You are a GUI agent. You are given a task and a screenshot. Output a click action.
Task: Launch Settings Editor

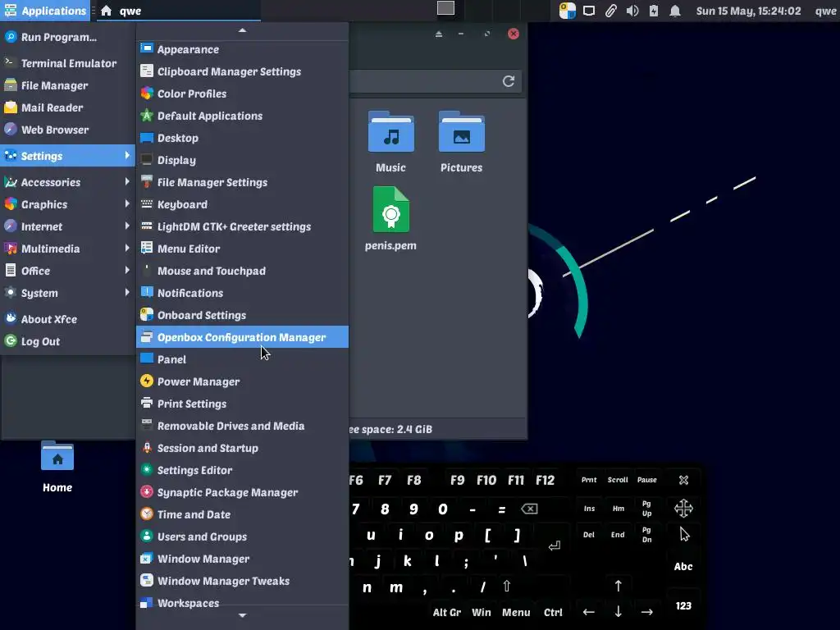[242, 470]
